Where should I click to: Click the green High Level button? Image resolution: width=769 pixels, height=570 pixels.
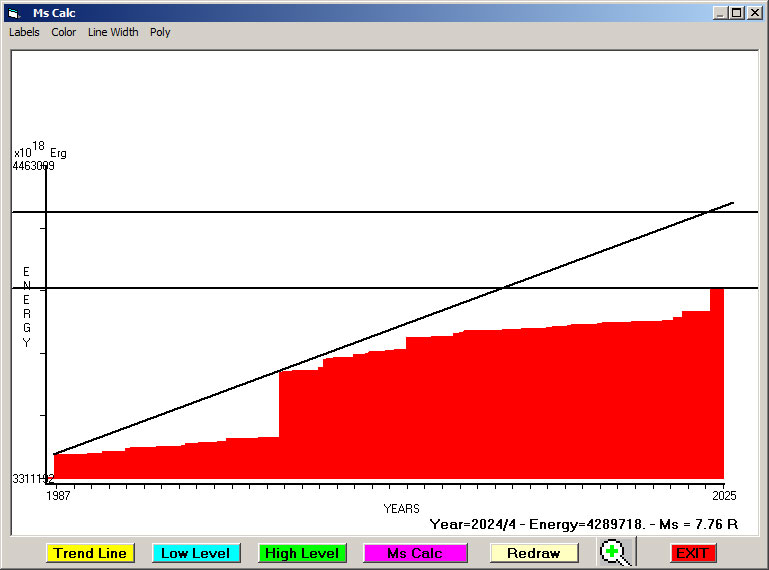pos(302,553)
